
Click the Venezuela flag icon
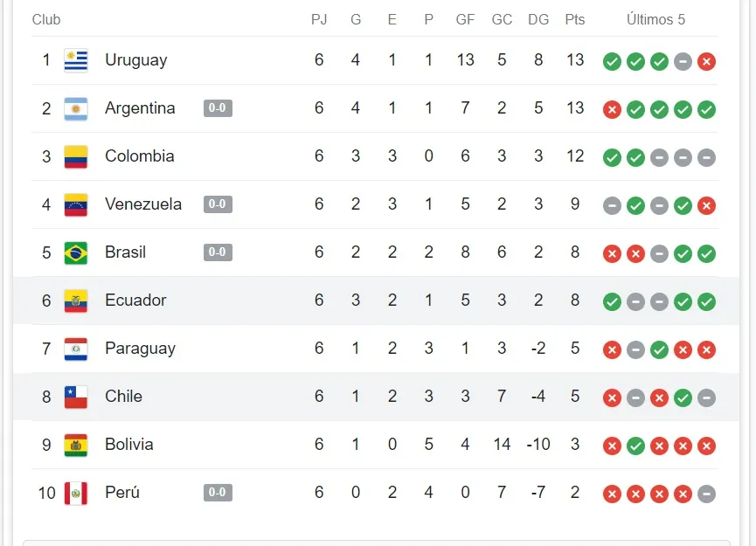(x=79, y=204)
